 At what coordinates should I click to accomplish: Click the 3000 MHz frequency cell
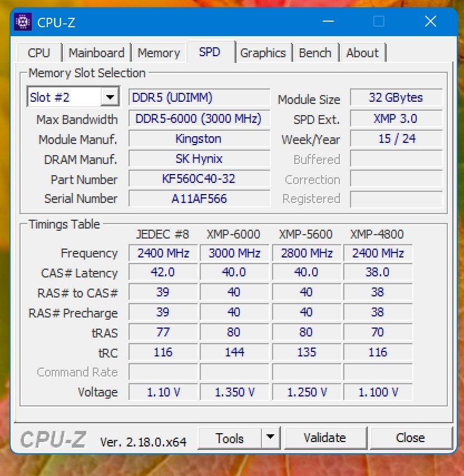[x=234, y=253]
